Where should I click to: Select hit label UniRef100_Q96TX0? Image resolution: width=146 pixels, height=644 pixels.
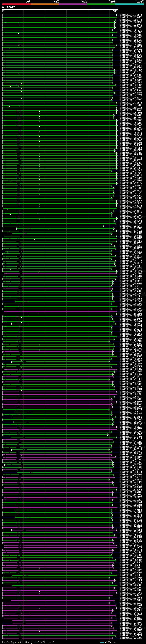point(131,259)
